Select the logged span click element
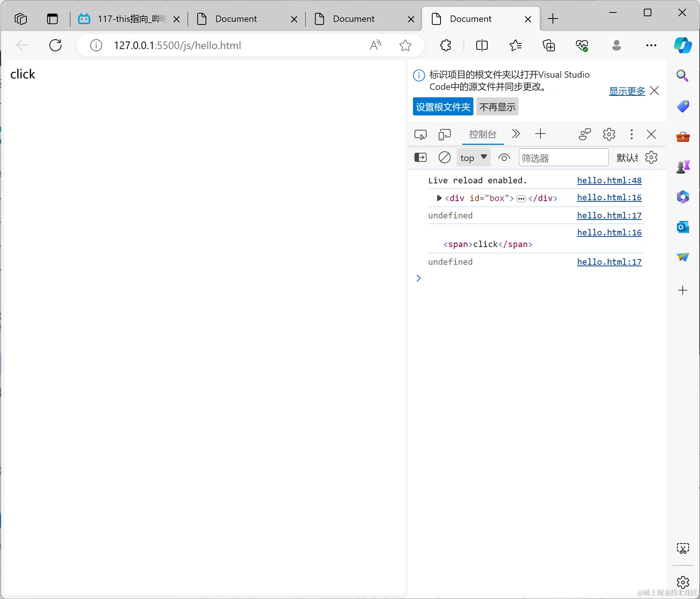The image size is (700, 599). click(x=488, y=244)
